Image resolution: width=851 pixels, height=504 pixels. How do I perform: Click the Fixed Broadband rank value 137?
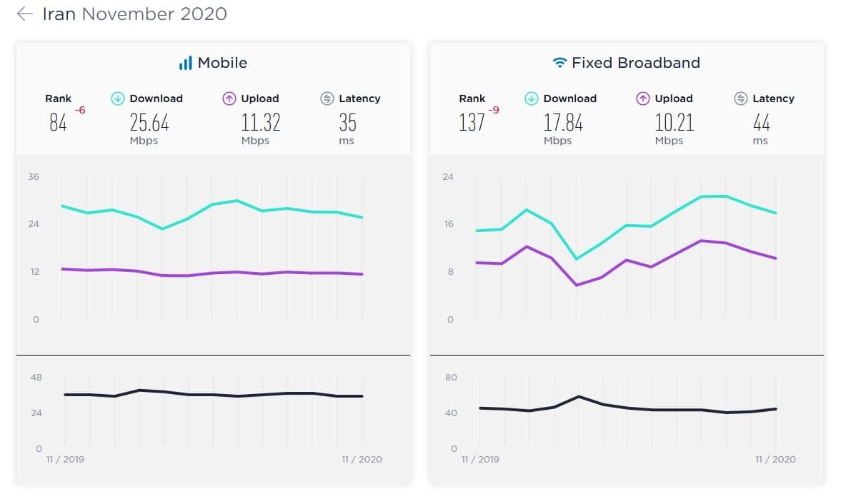[472, 123]
